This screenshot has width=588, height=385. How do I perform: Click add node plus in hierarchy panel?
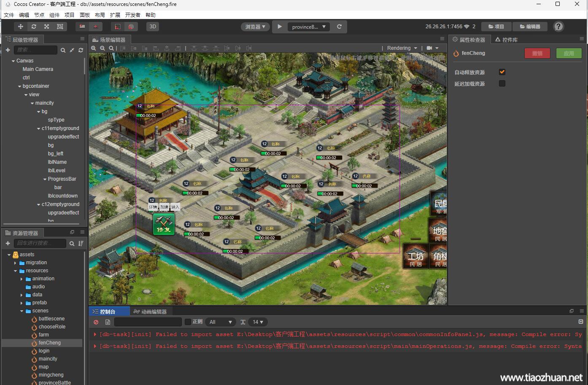[8, 50]
